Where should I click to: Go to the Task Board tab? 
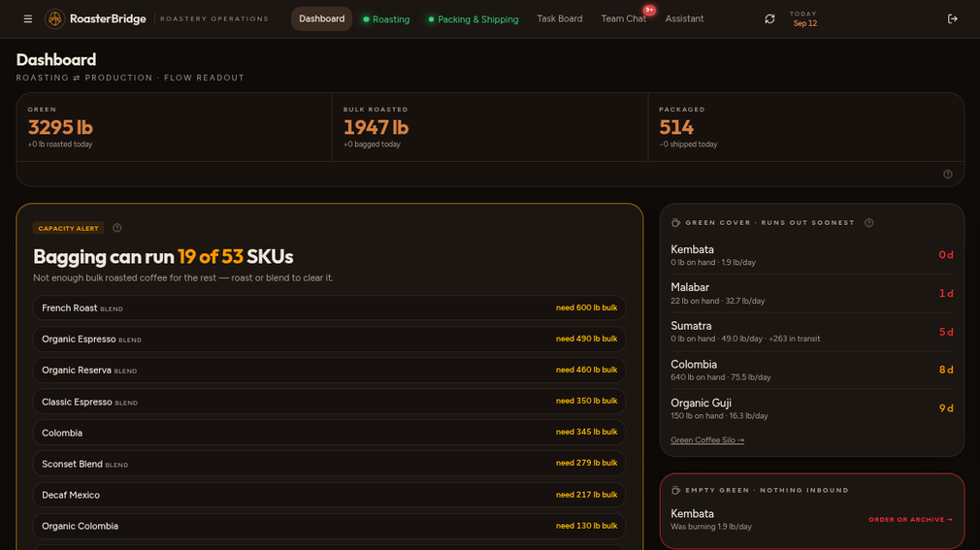559,18
